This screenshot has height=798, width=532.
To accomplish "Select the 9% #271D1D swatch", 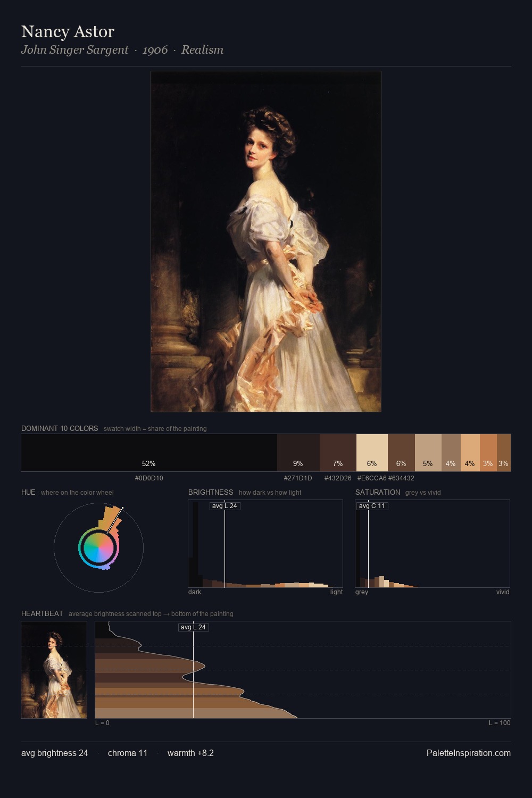I will coord(298,453).
